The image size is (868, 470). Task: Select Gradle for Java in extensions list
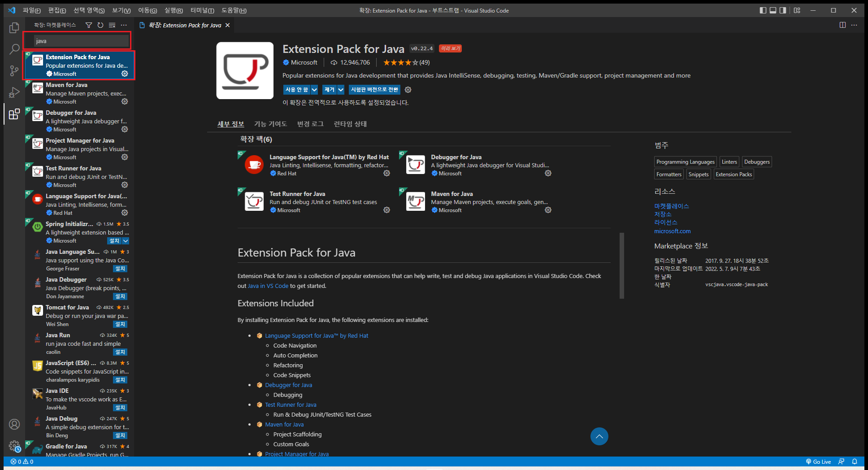click(80, 449)
